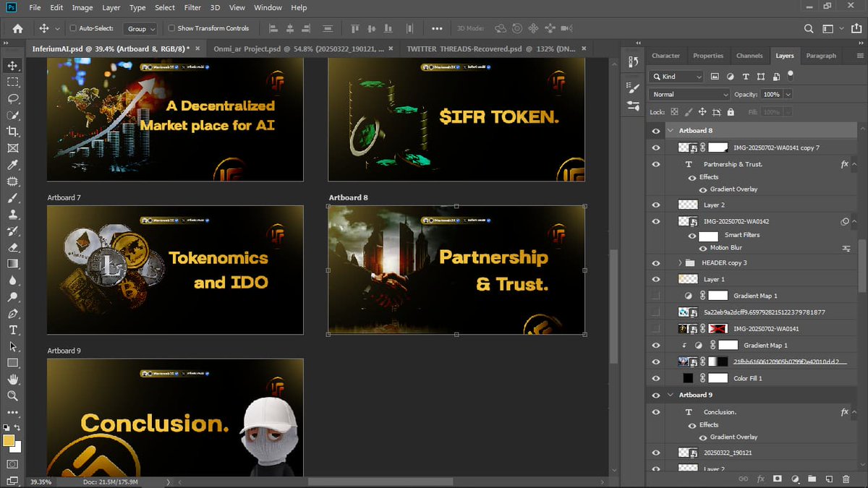Select the Hand tool
Image resolution: width=868 pixels, height=488 pixels.
point(12,380)
